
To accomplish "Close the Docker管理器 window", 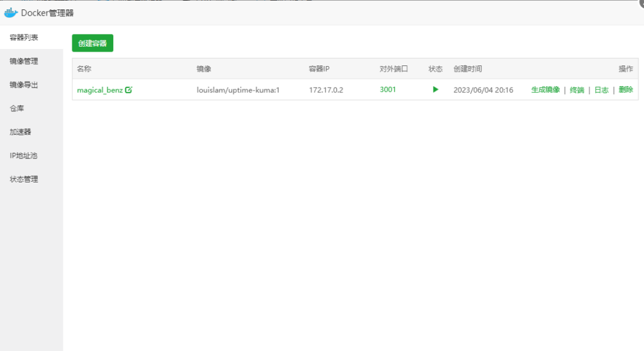I will coord(640,3).
